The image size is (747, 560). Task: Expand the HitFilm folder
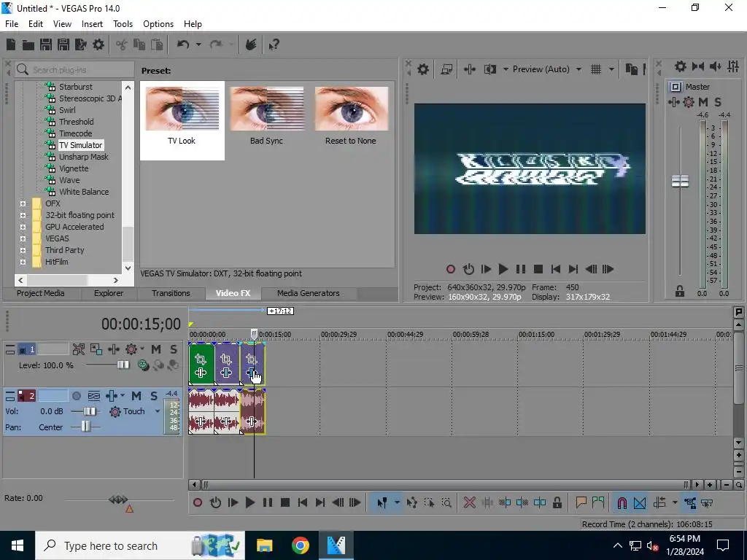click(x=23, y=262)
